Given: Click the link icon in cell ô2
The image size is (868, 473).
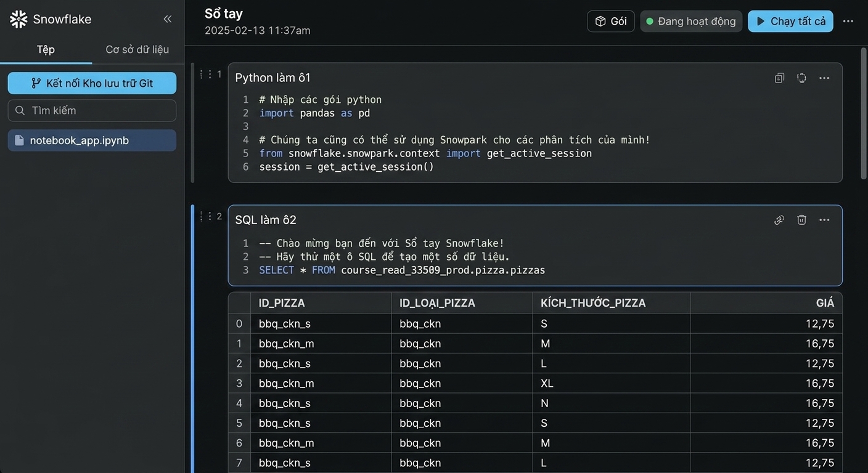Looking at the screenshot, I should [779, 220].
